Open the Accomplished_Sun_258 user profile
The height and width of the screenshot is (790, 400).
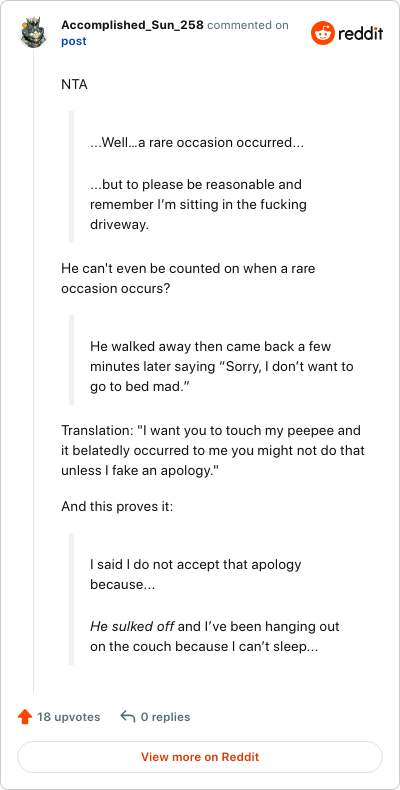tap(132, 25)
